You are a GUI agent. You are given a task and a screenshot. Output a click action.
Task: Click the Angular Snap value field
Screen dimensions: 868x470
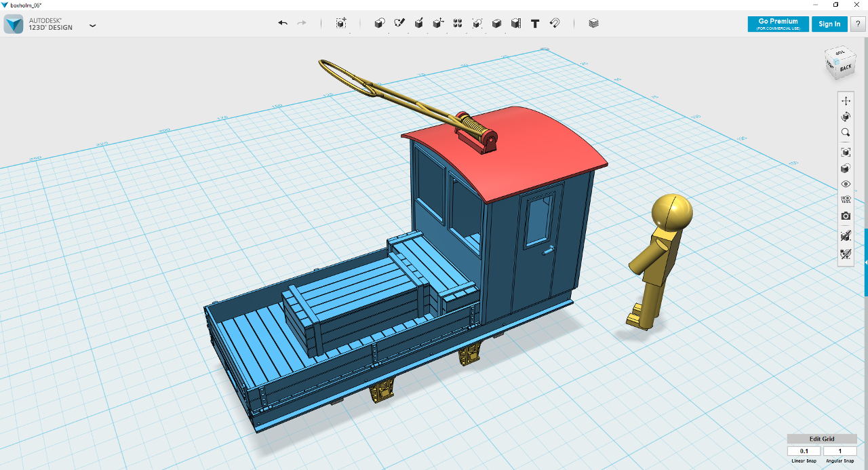840,451
